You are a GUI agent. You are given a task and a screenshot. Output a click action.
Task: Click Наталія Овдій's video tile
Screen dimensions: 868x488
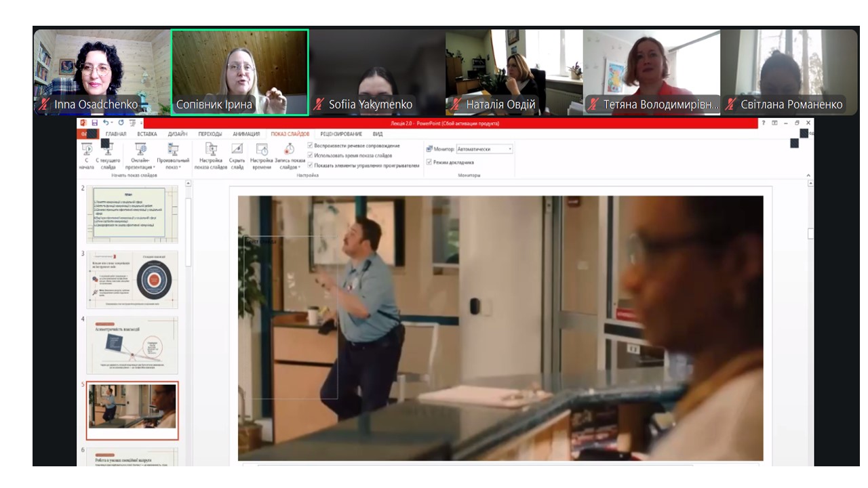click(514, 72)
